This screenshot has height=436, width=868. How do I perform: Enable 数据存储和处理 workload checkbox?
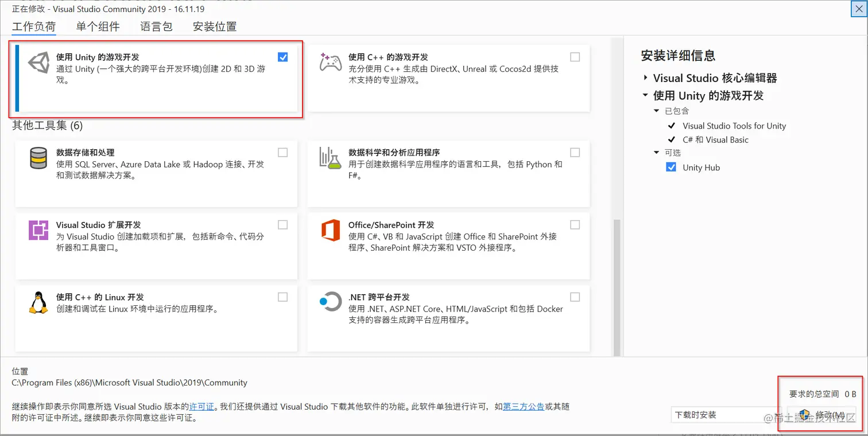pos(282,153)
